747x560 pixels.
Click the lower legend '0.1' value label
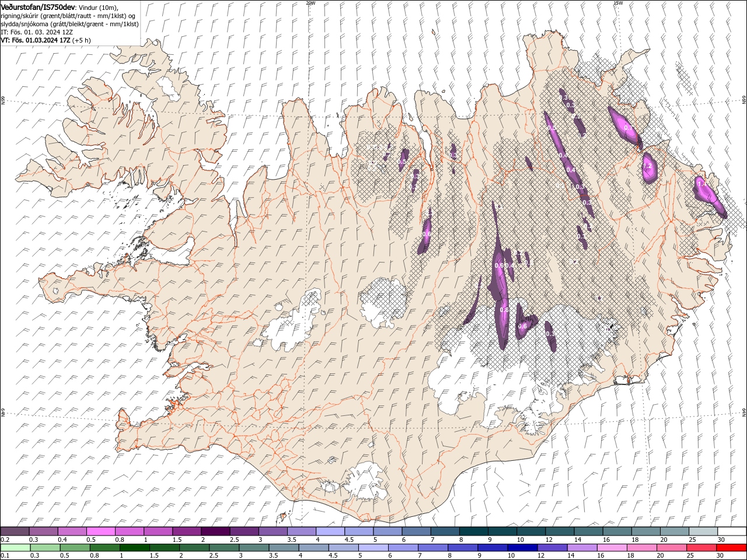[5, 556]
